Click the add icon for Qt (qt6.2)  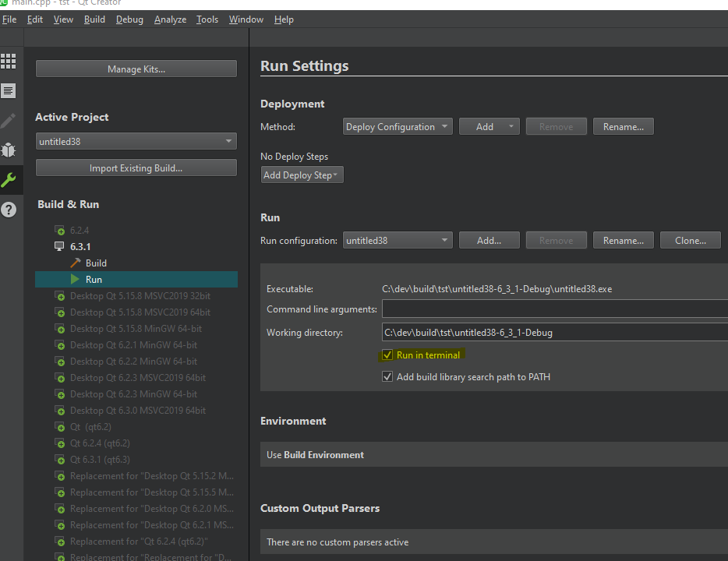(x=59, y=427)
